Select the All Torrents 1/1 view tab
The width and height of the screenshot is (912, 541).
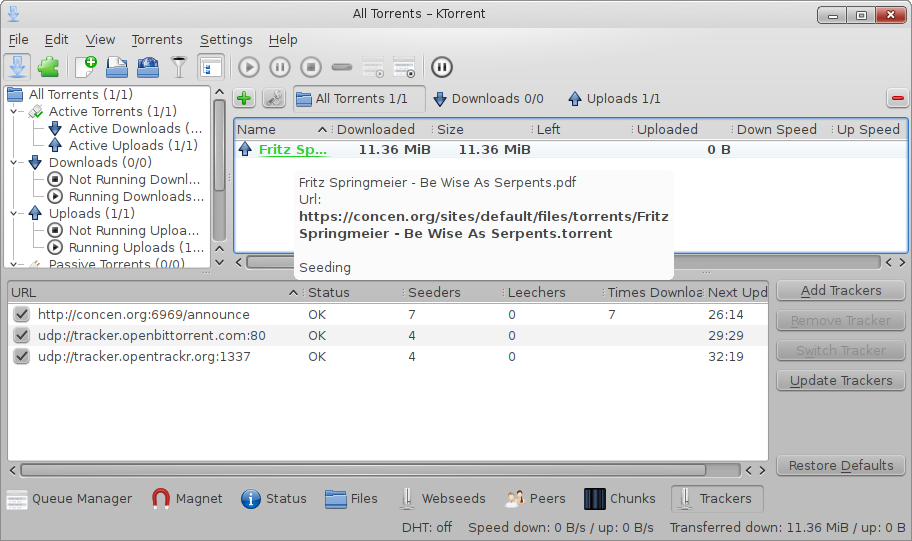click(x=359, y=98)
